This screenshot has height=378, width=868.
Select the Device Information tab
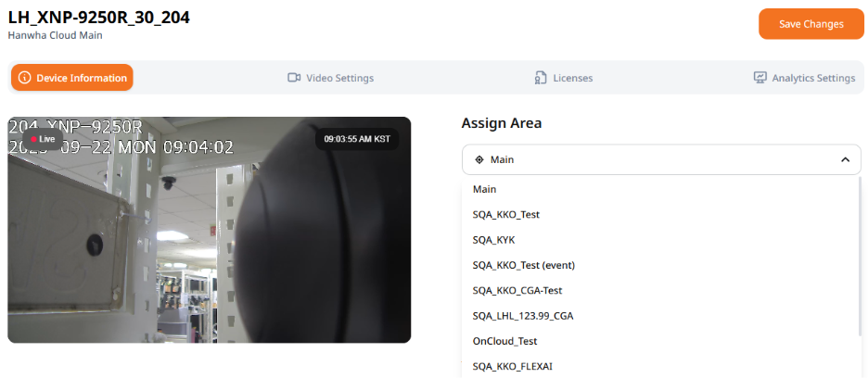(x=72, y=78)
